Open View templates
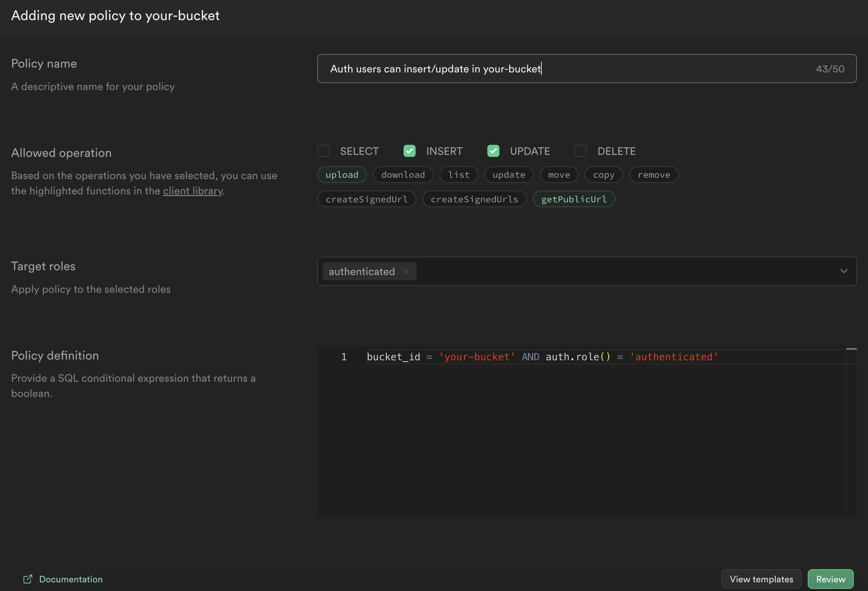Image resolution: width=868 pixels, height=591 pixels. click(x=761, y=579)
